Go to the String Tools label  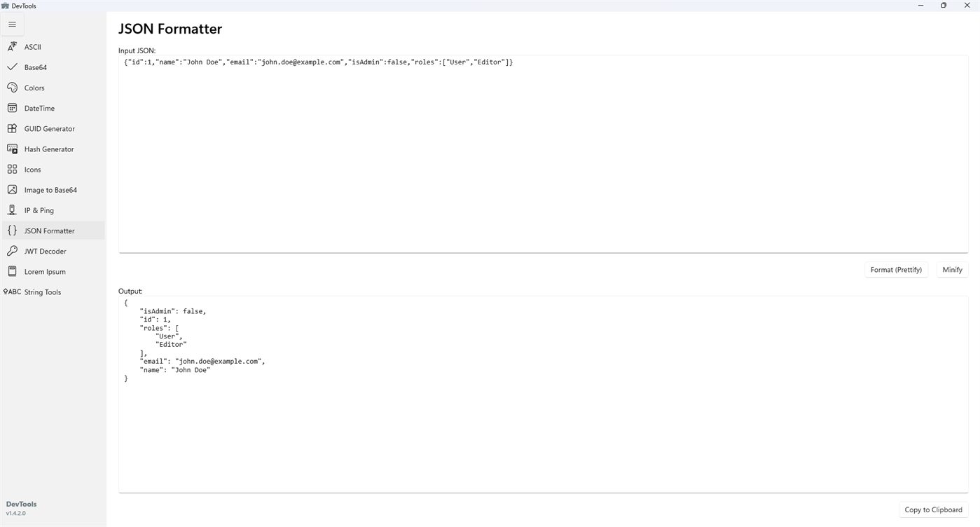tap(43, 292)
